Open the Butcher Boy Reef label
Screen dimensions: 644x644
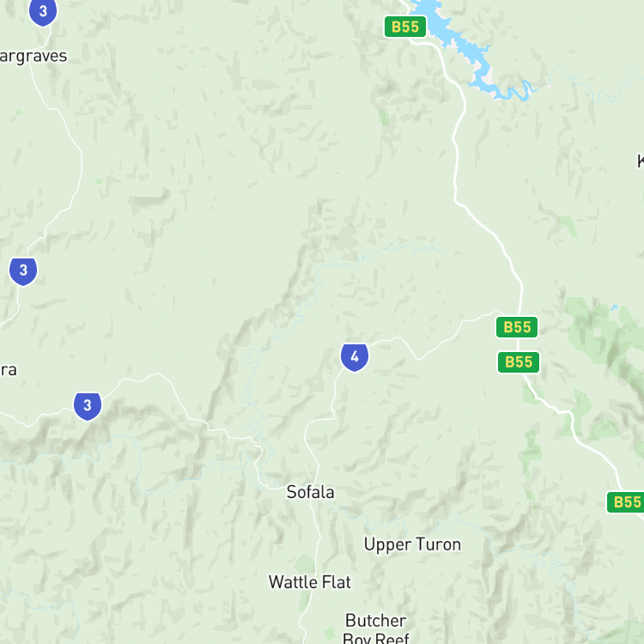pyautogui.click(x=376, y=629)
